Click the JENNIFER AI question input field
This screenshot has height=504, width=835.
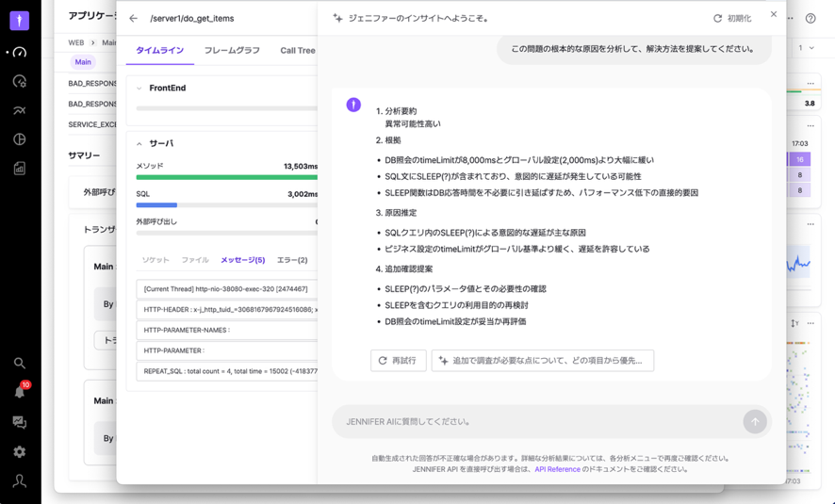537,422
